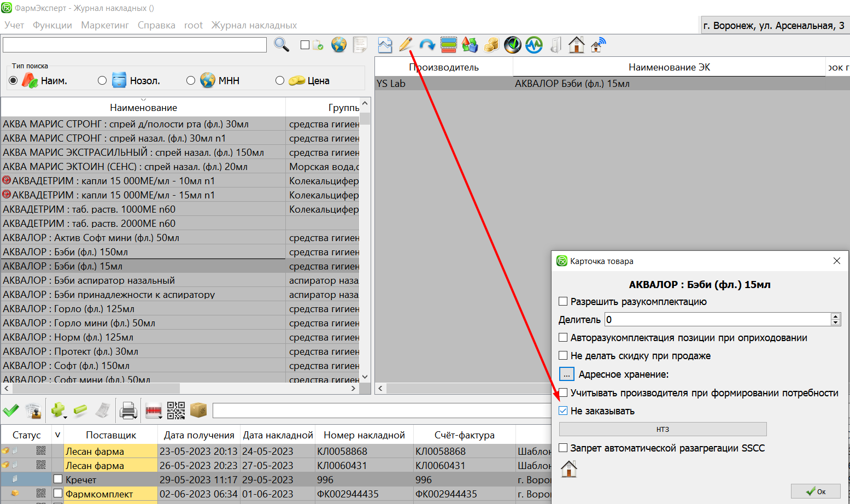This screenshot has height=504, width=850.
Task: Click the QR code icon in toolbar
Action: tap(176, 411)
